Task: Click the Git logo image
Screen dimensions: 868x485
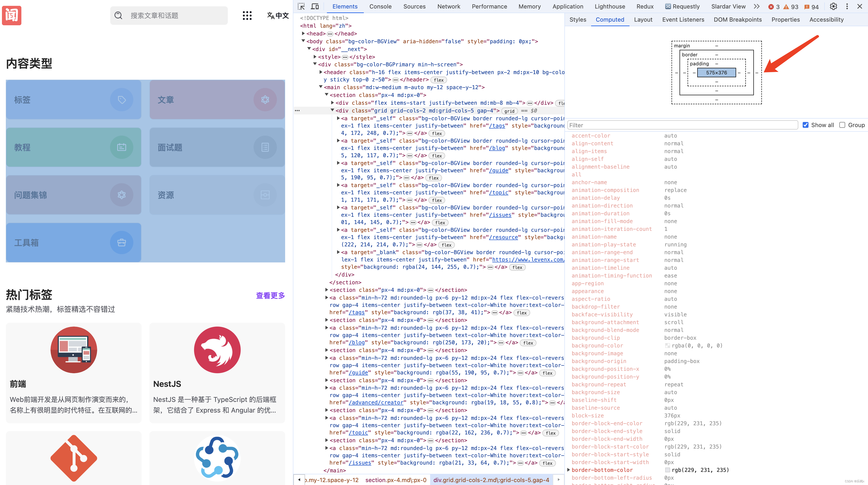Action: [x=74, y=458]
